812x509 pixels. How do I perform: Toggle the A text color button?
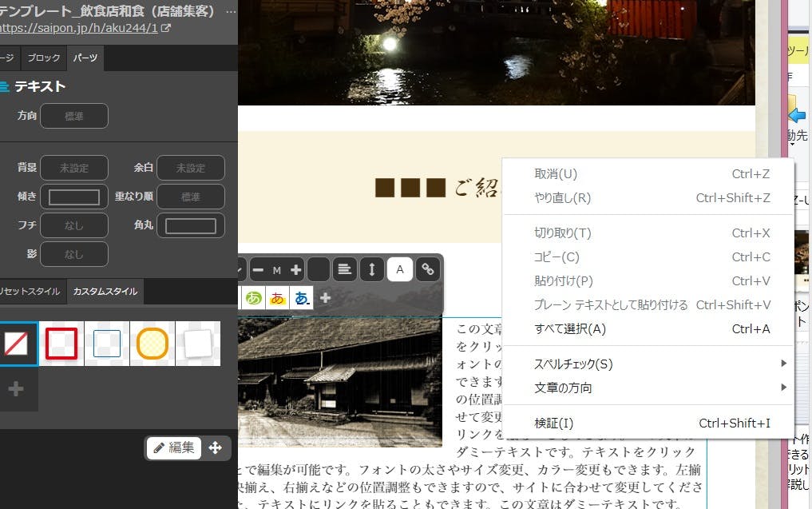400,269
